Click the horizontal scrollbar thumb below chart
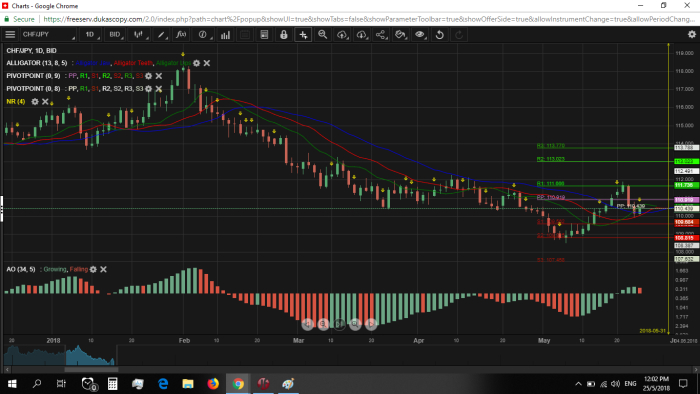Image resolution: width=700 pixels, height=394 pixels. (x=91, y=369)
